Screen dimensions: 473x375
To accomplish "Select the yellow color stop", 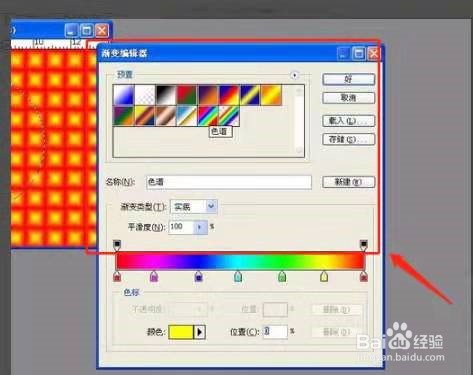I will [324, 276].
